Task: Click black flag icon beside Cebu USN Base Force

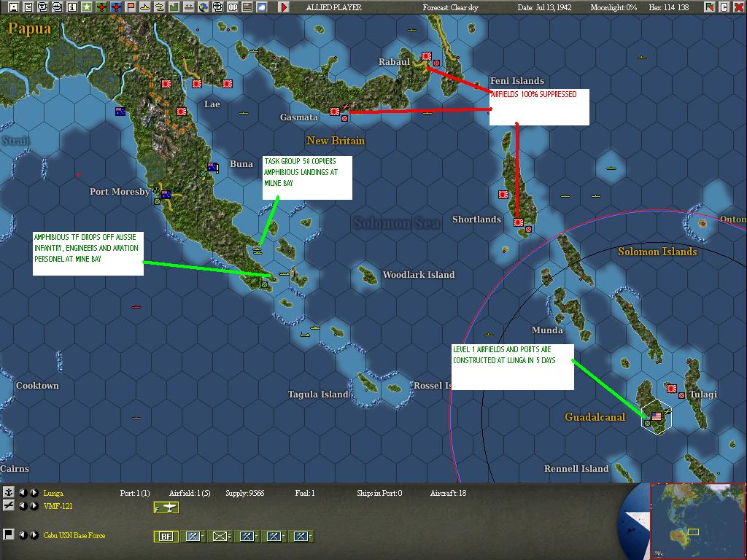Action: 9,534
